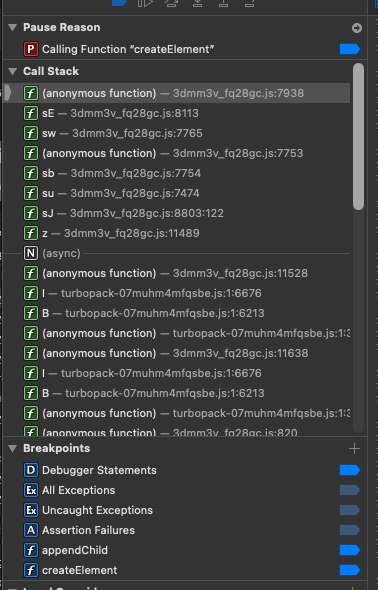The image size is (378, 590).
Task: Collapse the Pause Reason section
Action: click(13, 27)
